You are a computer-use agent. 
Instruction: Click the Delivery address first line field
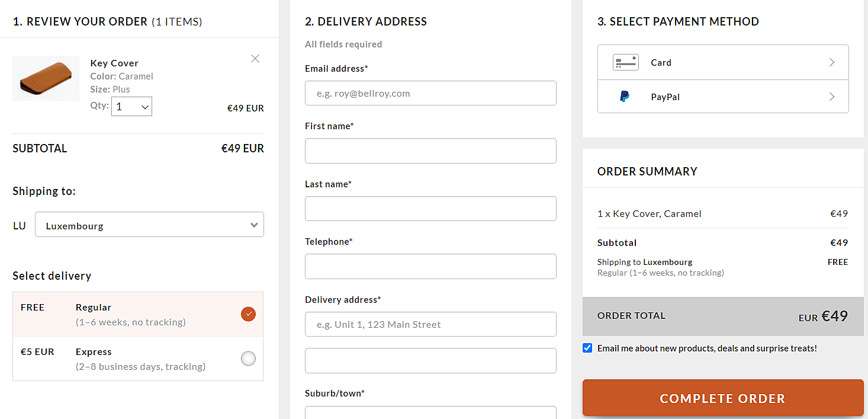430,324
